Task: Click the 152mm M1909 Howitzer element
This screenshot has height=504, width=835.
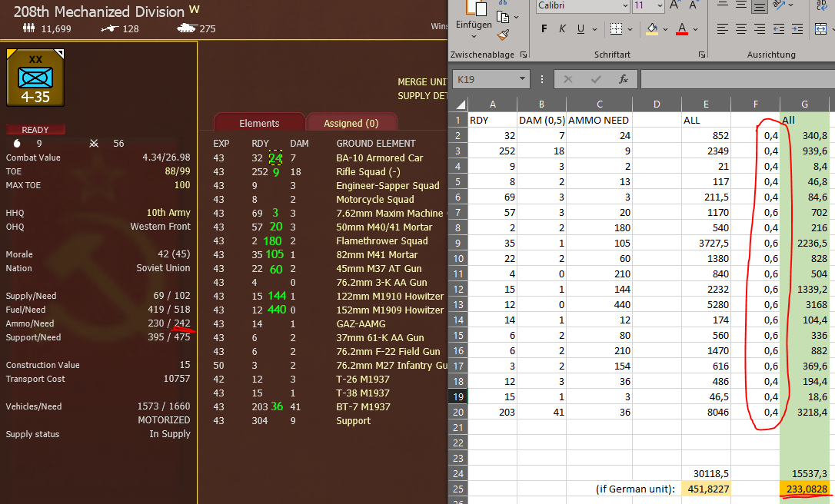Action: coord(390,310)
